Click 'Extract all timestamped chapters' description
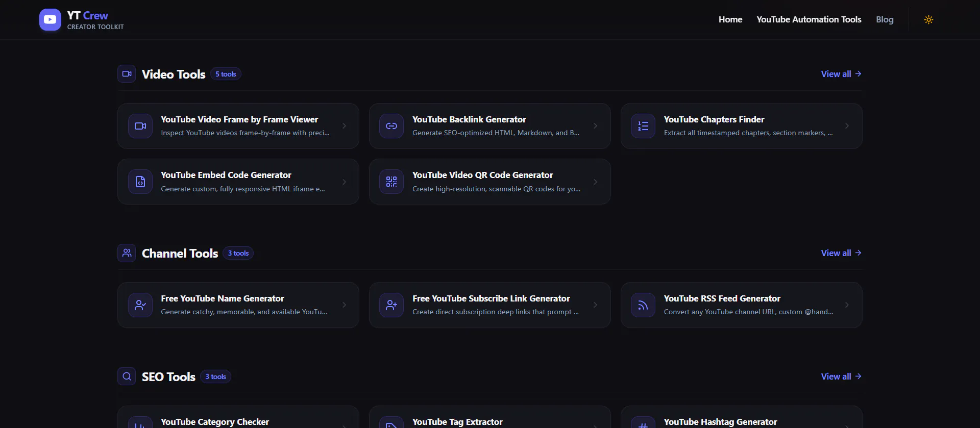980x428 pixels. tap(748, 133)
